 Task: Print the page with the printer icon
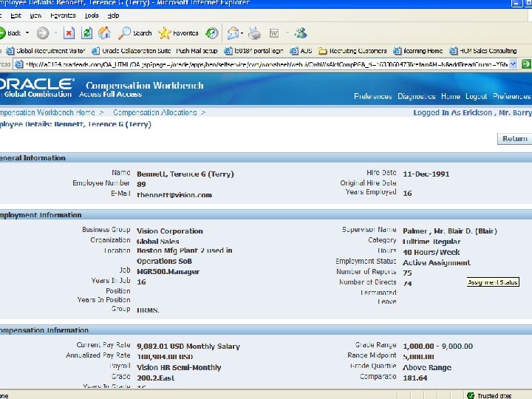coord(254,33)
